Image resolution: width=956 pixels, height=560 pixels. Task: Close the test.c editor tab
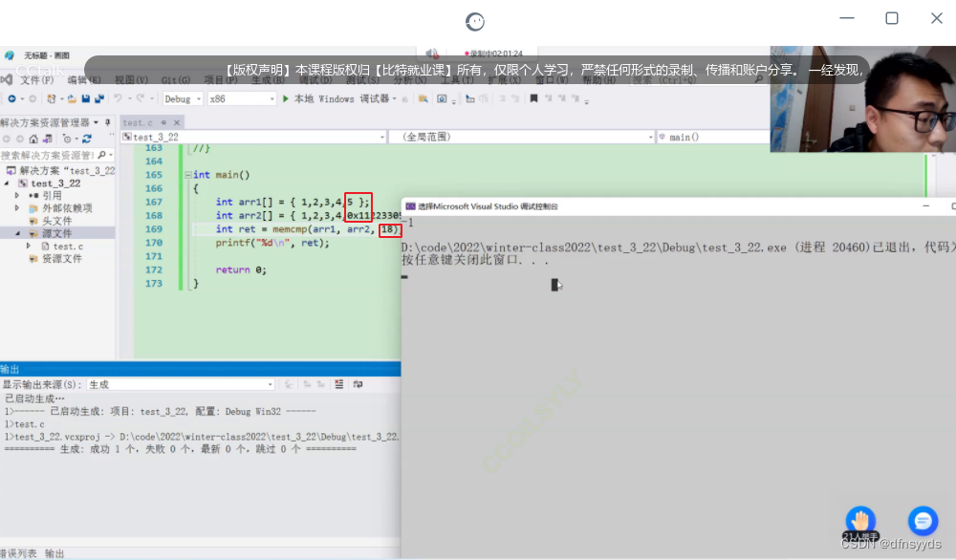[x=177, y=122]
